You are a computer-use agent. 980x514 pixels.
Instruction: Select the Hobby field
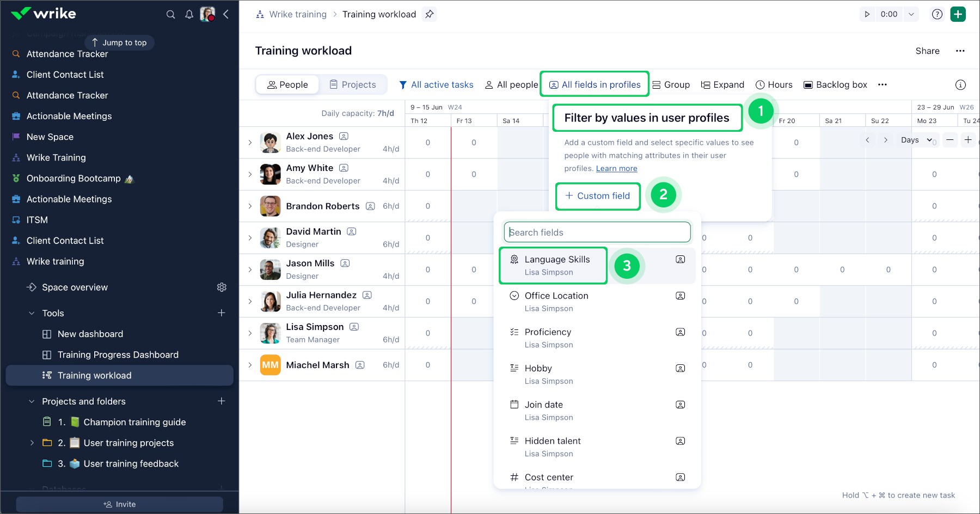coord(597,375)
